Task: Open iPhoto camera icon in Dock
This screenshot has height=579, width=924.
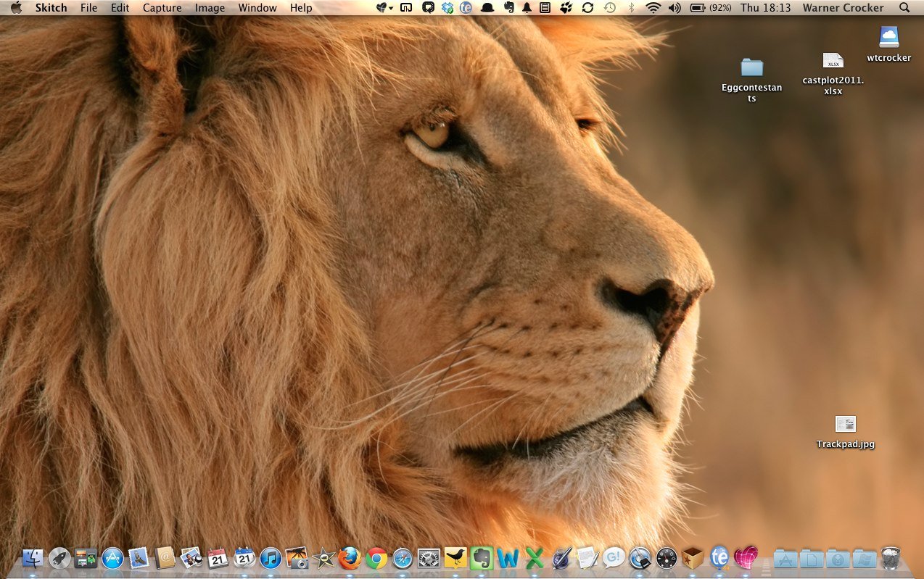Action: [297, 558]
